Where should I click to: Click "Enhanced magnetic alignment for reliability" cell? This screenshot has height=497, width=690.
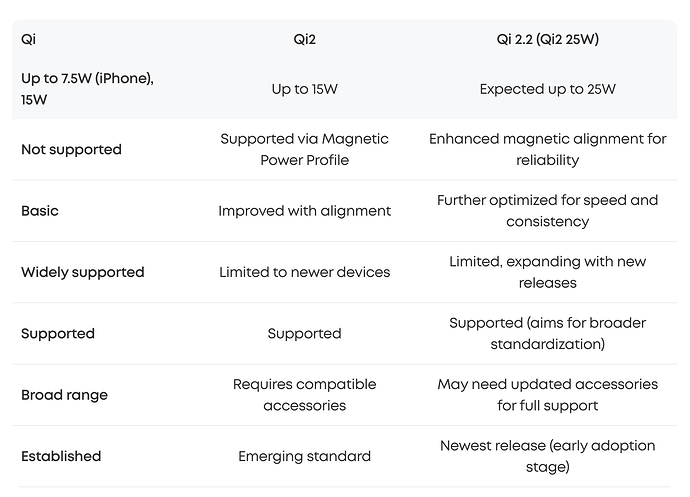pos(547,150)
